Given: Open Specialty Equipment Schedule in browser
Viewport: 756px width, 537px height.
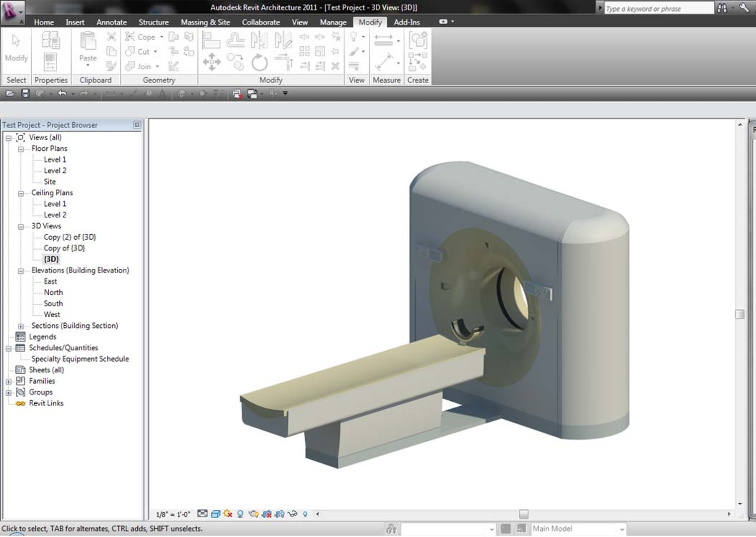Looking at the screenshot, I should pos(80,358).
